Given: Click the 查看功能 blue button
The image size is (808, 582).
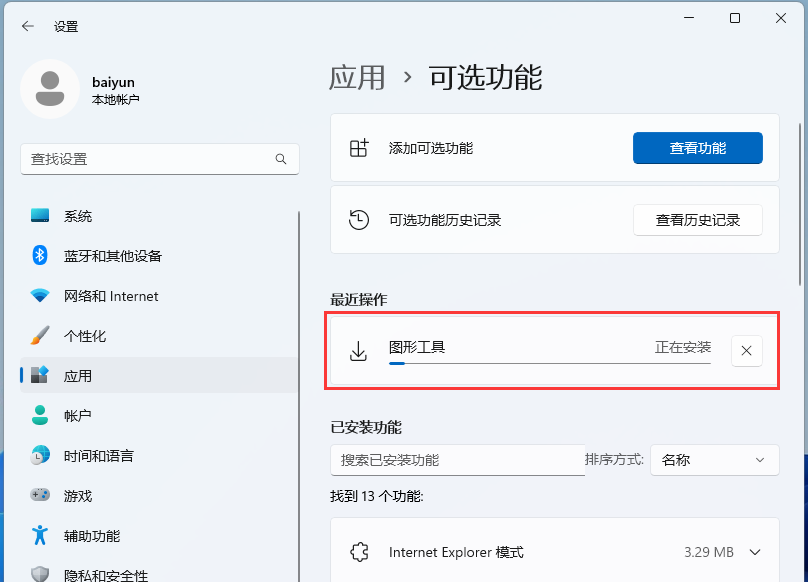Looking at the screenshot, I should (x=697, y=147).
